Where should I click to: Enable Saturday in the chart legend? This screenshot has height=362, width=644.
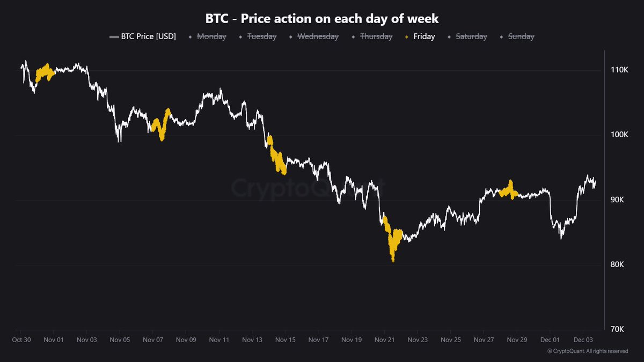[x=471, y=36]
